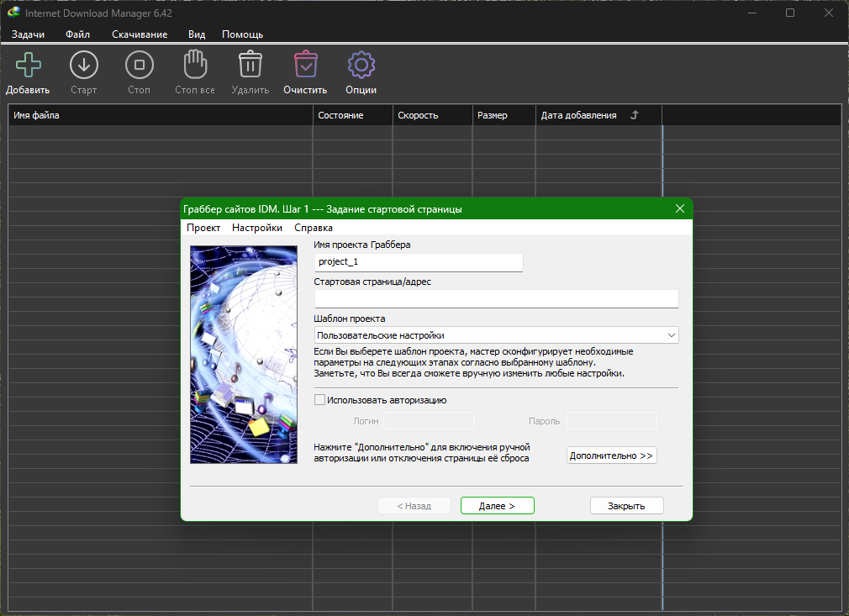Open Опции via the gear icon
The height and width of the screenshot is (616, 849).
[x=361, y=66]
